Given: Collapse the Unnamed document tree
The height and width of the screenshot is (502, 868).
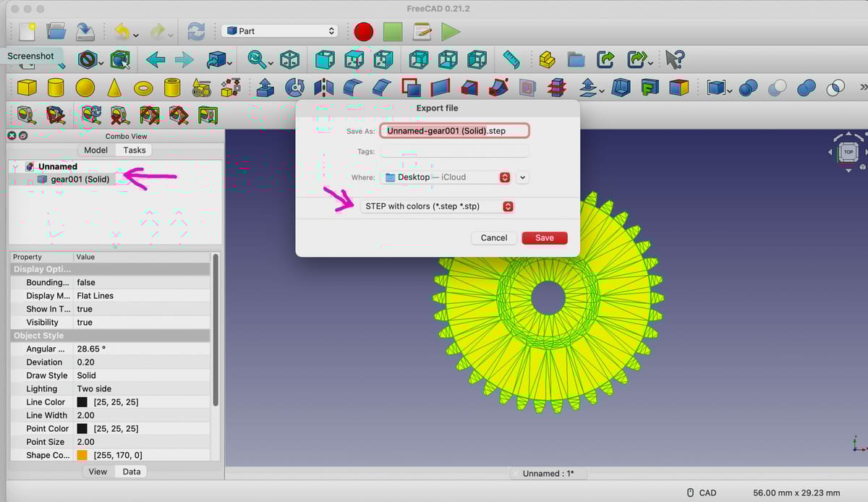Looking at the screenshot, I should pos(15,167).
